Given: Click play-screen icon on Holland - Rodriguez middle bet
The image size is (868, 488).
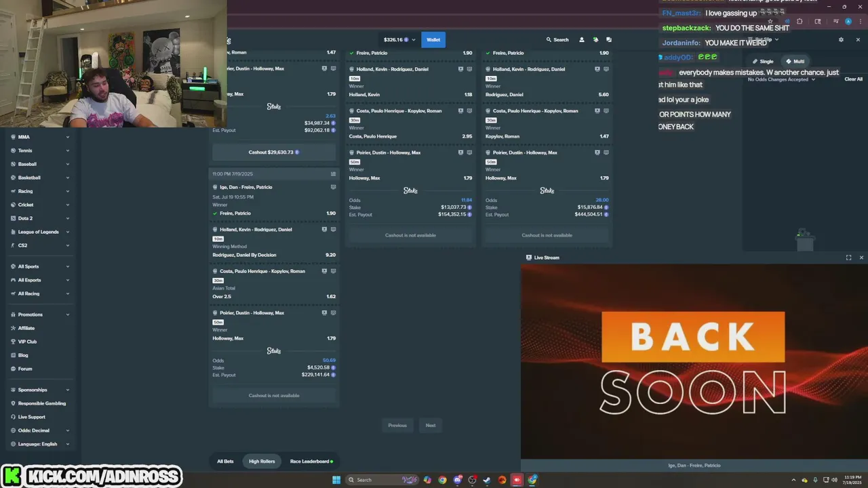Looking at the screenshot, I should (x=460, y=69).
